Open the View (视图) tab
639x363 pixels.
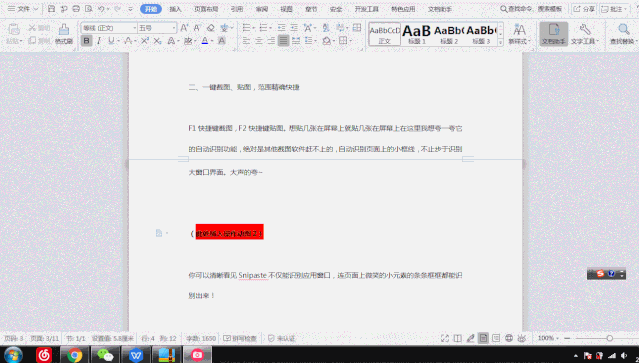[x=286, y=9]
